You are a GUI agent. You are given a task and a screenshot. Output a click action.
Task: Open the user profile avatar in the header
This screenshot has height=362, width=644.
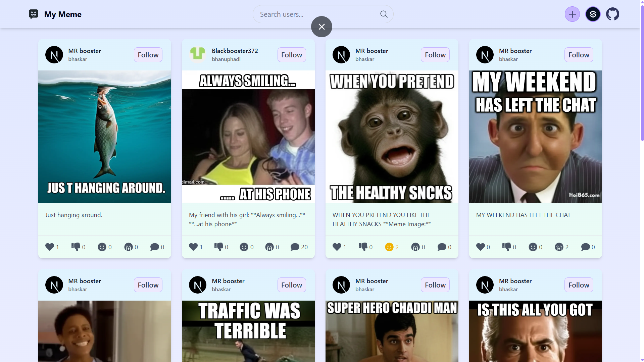[x=593, y=14]
